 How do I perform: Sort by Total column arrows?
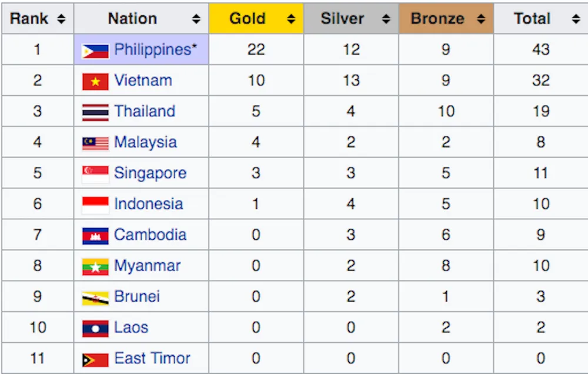coord(576,19)
